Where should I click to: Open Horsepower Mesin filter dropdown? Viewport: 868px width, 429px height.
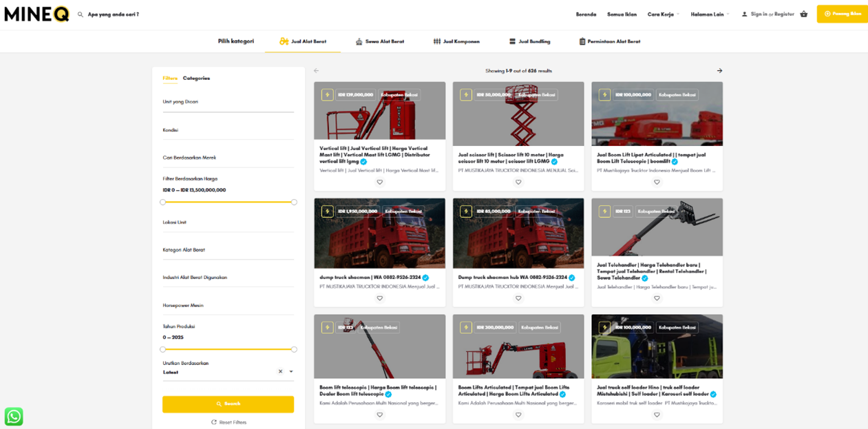pos(228,306)
